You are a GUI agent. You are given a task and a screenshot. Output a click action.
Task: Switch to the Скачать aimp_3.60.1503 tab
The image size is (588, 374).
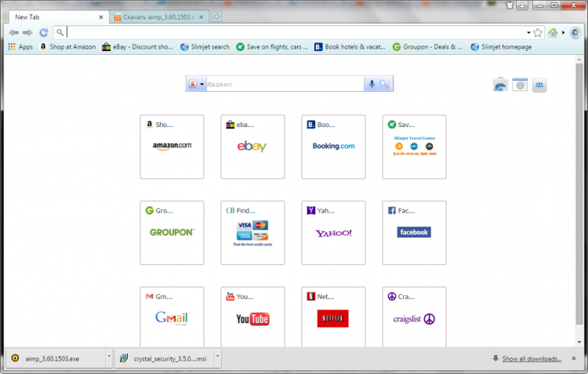[x=158, y=17]
